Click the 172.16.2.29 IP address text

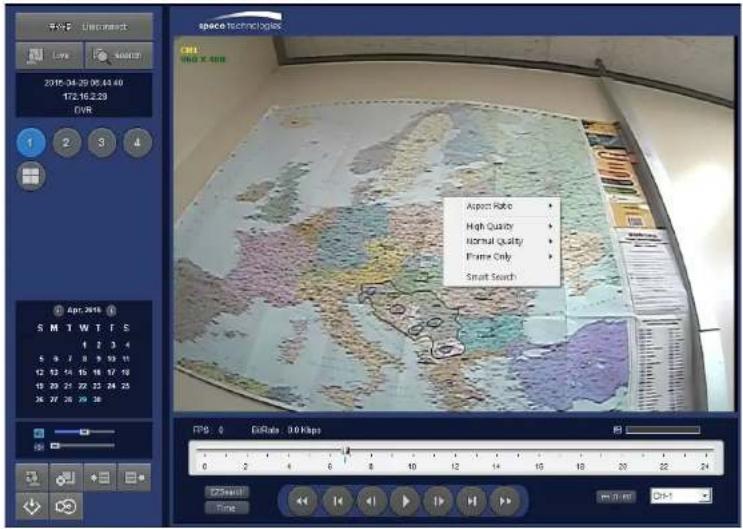(x=85, y=96)
